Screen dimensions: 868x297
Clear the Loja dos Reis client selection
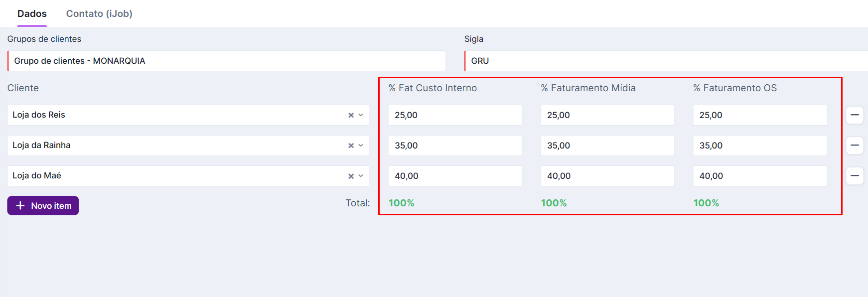351,115
